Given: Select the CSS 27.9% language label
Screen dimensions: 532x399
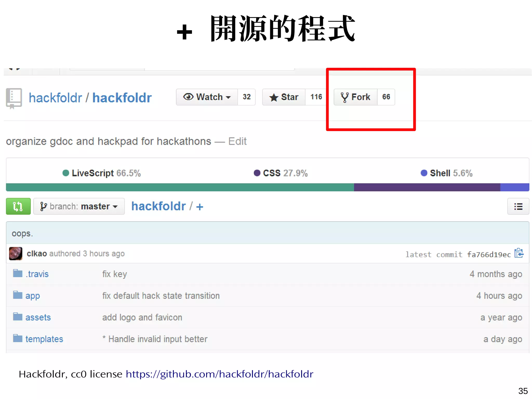Looking at the screenshot, I should point(281,173).
